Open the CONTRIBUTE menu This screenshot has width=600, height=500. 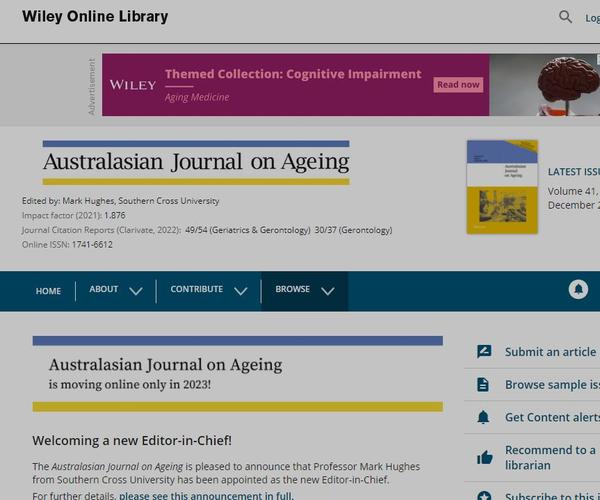coord(197,289)
